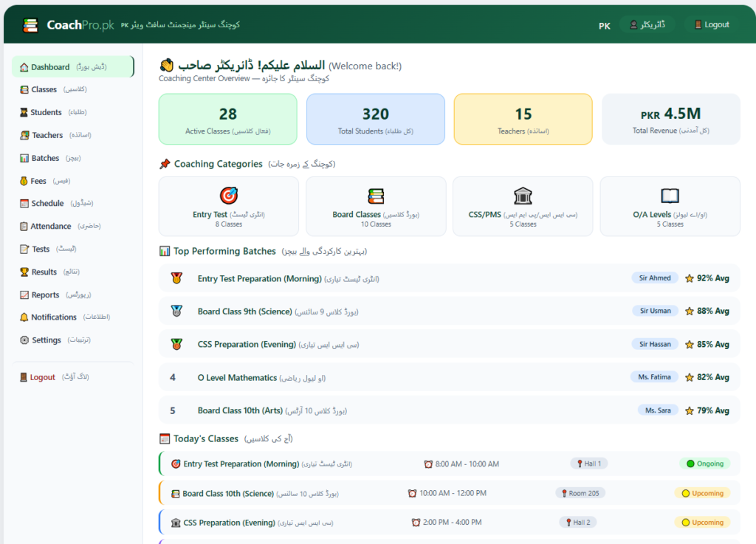The image size is (756, 544).
Task: Click the gold medal icon for Entry Test Preparation
Action: coord(176,278)
